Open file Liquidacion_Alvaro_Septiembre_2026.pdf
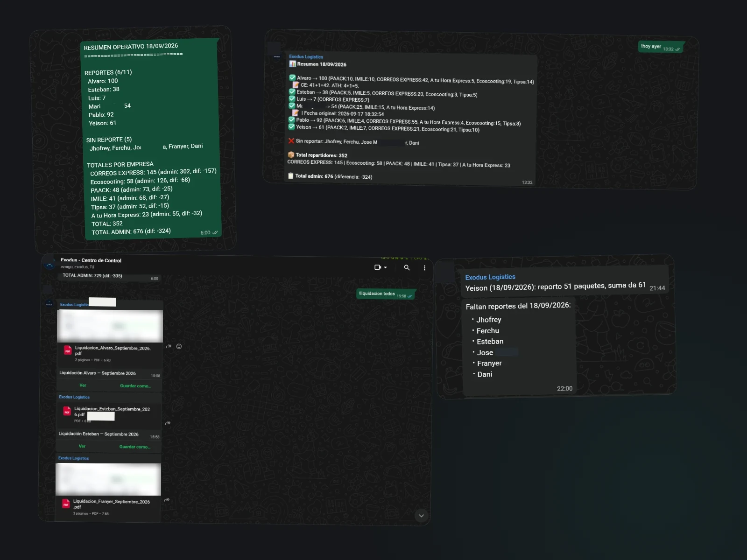 pos(113,350)
